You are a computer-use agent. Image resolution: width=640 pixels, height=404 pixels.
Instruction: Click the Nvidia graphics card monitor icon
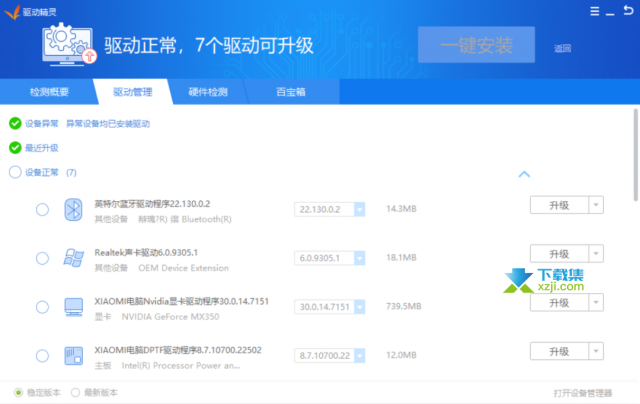point(73,307)
